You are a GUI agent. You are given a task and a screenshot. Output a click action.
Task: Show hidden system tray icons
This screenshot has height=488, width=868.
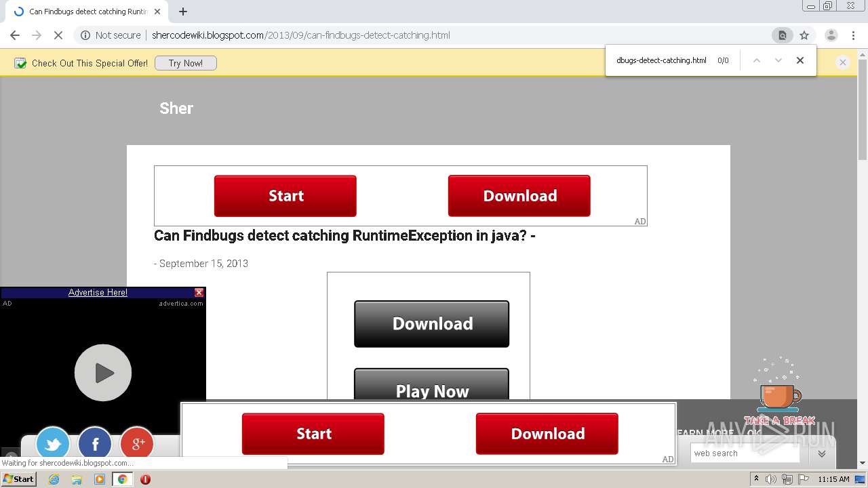coord(756,479)
